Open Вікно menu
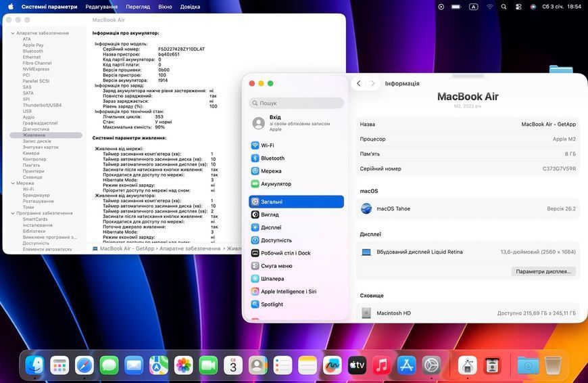The width and height of the screenshot is (588, 383). (165, 6)
